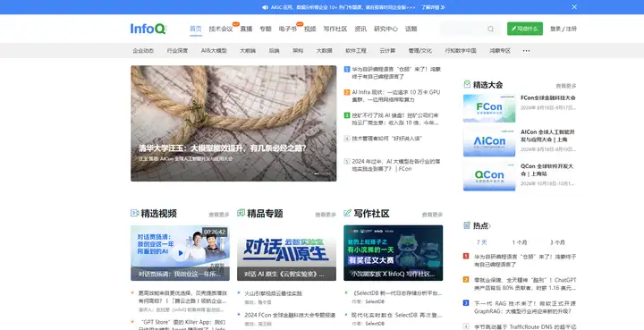The height and width of the screenshot is (330, 644).
Task: Click the search magnifier icon
Action: tap(490, 29)
